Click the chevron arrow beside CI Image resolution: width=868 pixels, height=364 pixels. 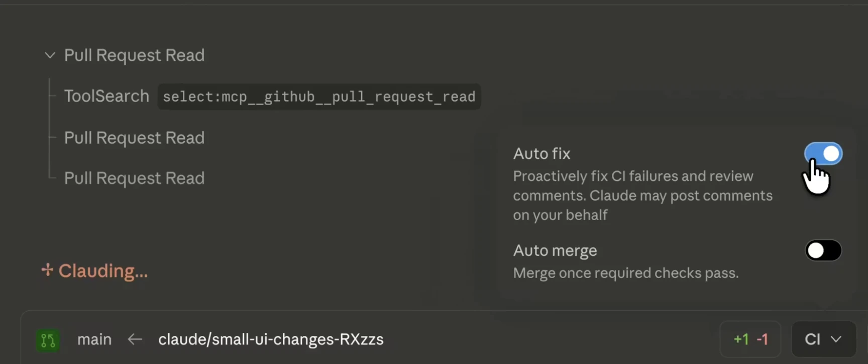(x=836, y=339)
